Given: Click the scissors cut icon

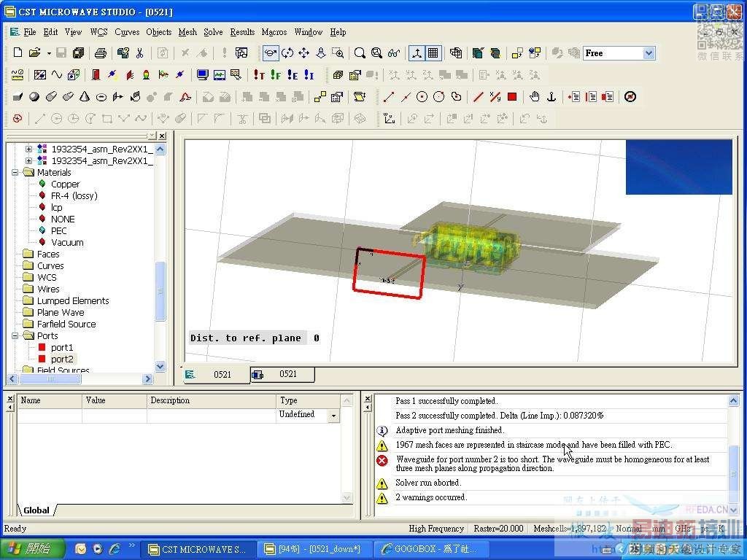Looking at the screenshot, I should point(140,52).
